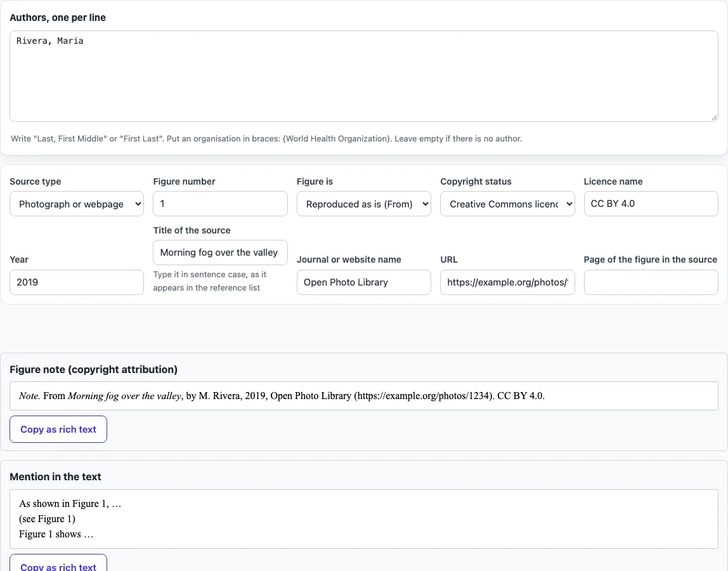Click the URL input field
Viewport: 728px width, 571px height.
[507, 282]
